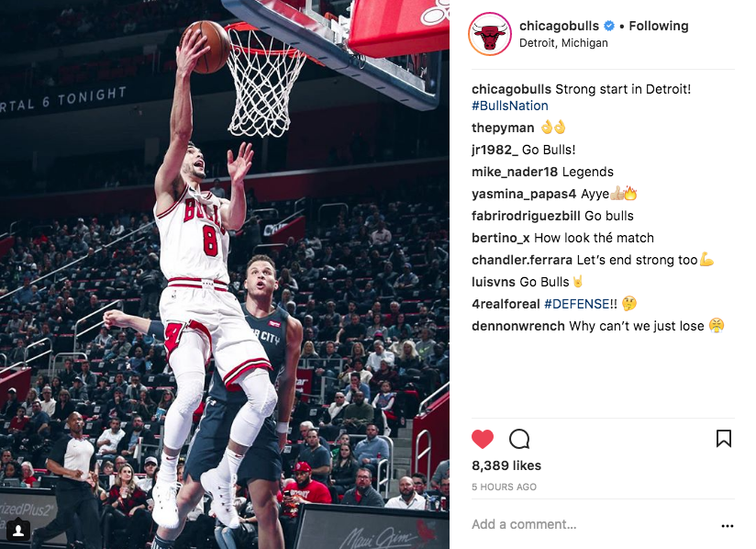Open the three-dot more options menu
Screen dimensions: 756x549
[x=727, y=526]
